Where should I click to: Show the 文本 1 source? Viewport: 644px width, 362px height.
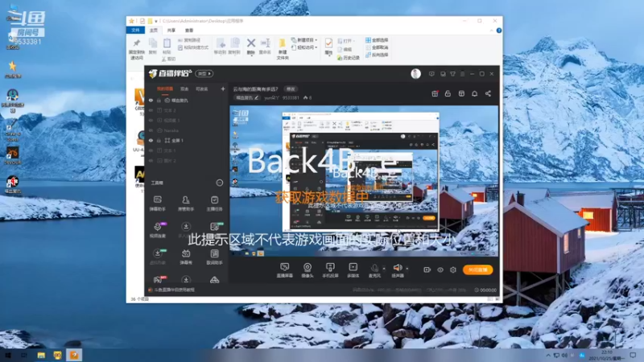coord(151,150)
